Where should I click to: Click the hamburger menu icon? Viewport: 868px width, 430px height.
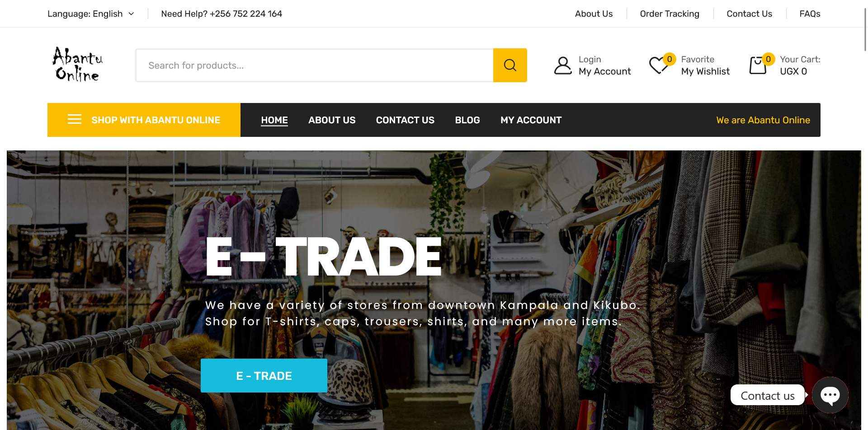click(x=75, y=119)
